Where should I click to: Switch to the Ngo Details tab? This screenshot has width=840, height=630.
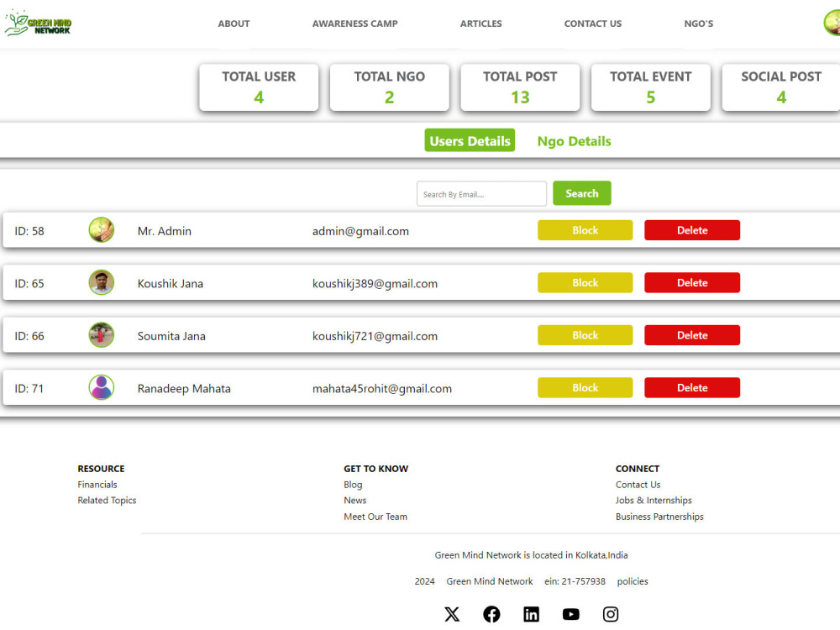tap(574, 141)
